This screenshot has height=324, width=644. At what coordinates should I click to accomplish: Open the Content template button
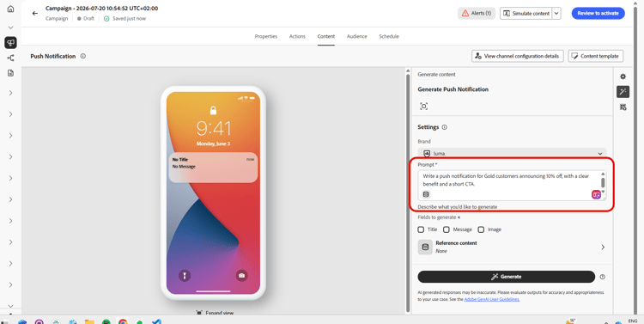click(596, 56)
